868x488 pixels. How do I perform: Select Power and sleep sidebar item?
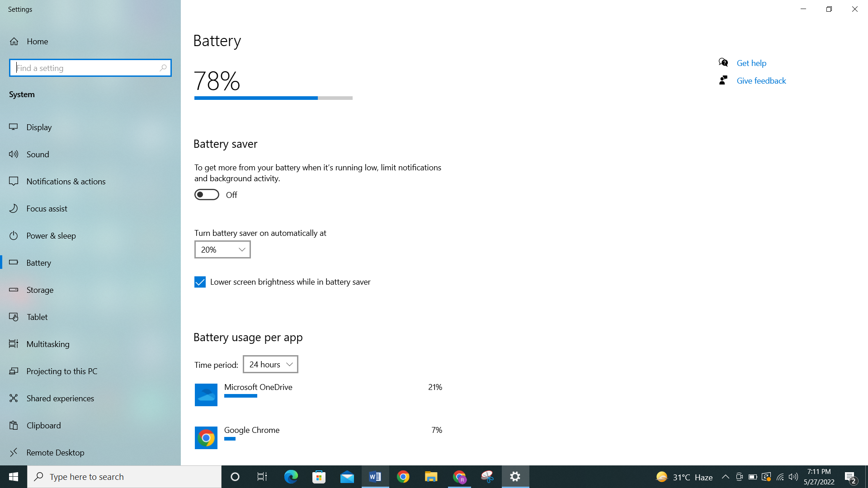51,235
